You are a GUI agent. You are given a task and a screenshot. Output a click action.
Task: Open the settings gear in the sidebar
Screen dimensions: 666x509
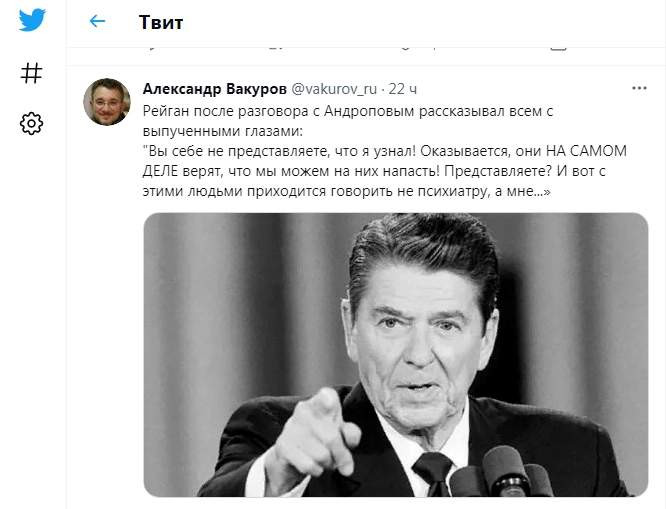31,124
